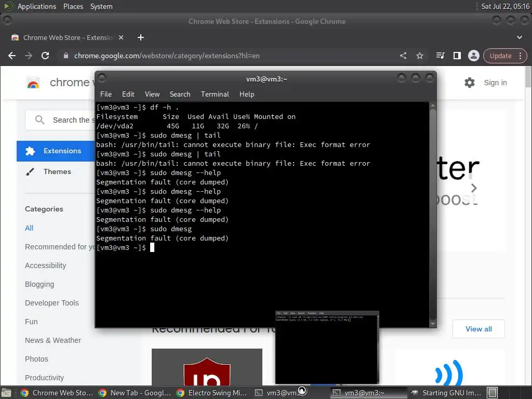Viewport: 532px width, 399px height.
Task: Open the System menu in top panel
Action: pos(101,6)
